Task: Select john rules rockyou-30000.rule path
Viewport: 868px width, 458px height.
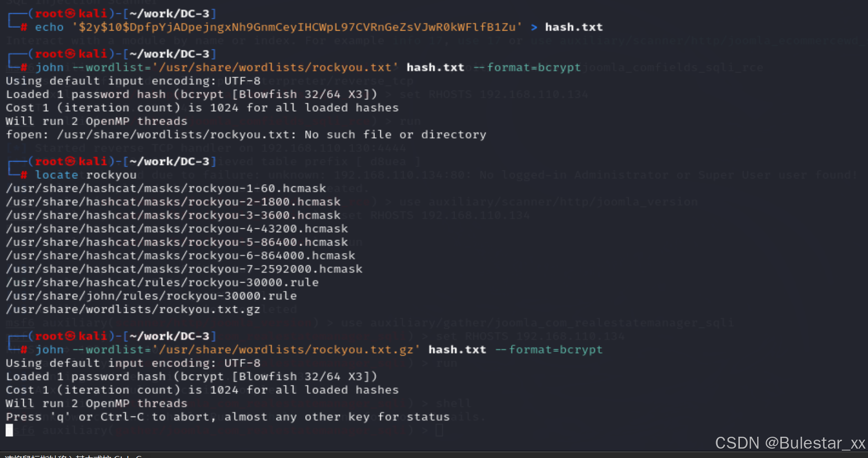Action: tap(151, 296)
